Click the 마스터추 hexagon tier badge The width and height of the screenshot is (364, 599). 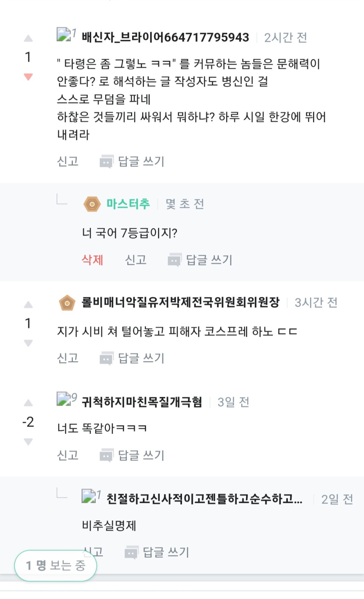pyautogui.click(x=92, y=204)
